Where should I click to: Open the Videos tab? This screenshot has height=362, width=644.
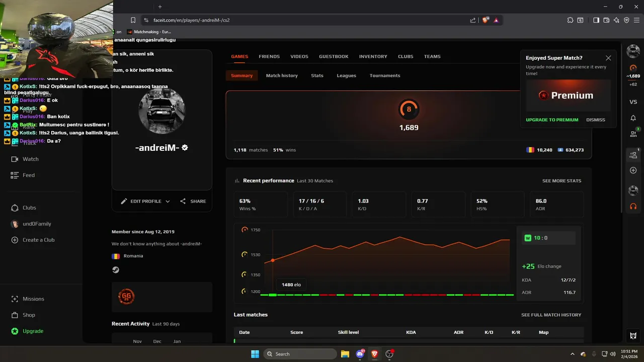299,56
